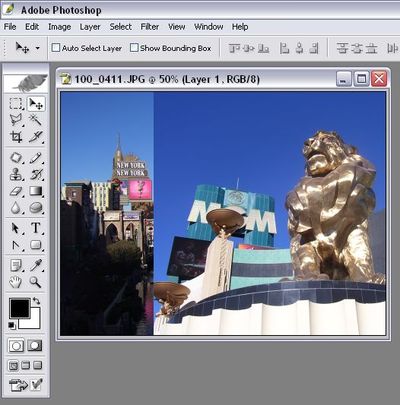Screen dimensions: 400x405
Task: Select the Eraser tool
Action: tap(16, 191)
